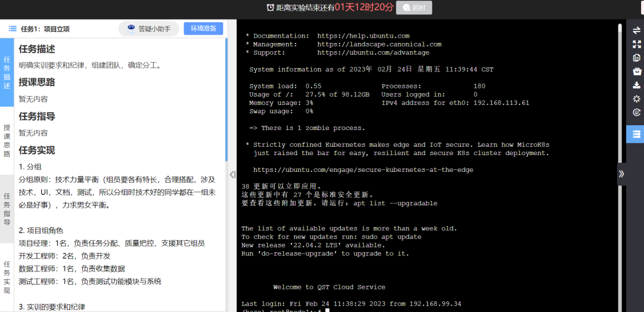Click the 'sudo apt update' terminal line
644x312 pixels.
point(331,237)
